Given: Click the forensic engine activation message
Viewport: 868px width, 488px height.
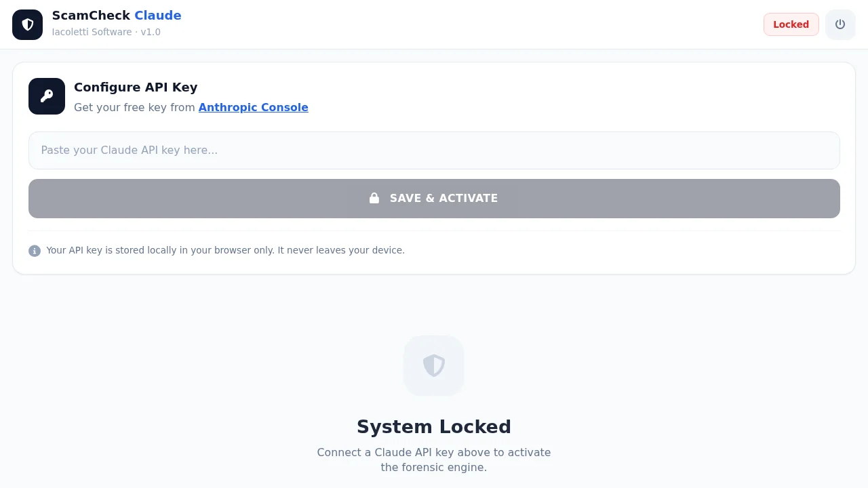Looking at the screenshot, I should (433, 460).
